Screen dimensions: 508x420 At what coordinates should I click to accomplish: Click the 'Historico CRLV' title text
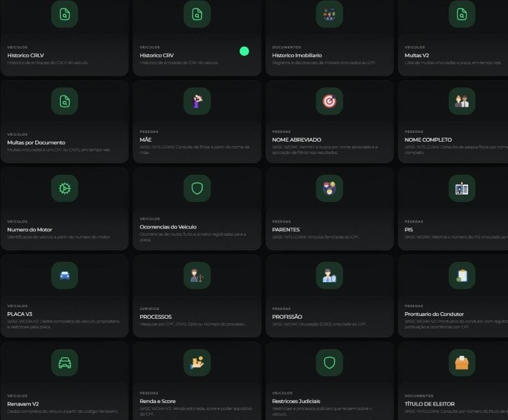tap(25, 55)
